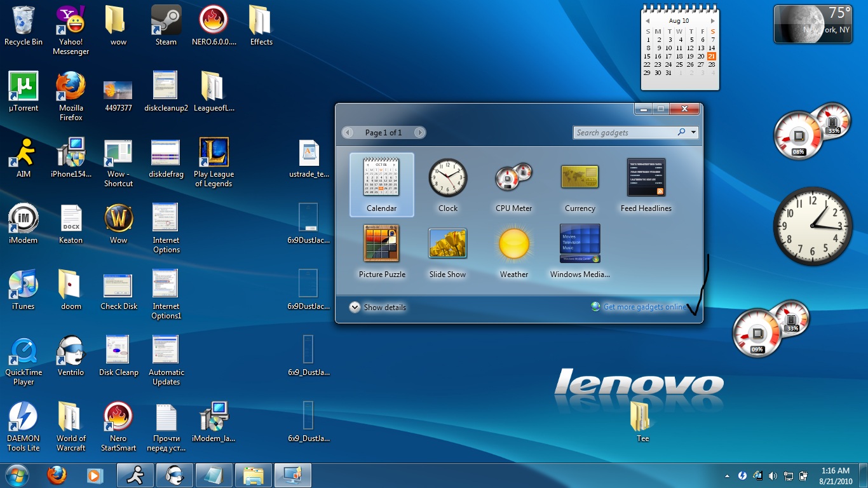
Task: Open the network tray icon
Action: click(x=788, y=476)
